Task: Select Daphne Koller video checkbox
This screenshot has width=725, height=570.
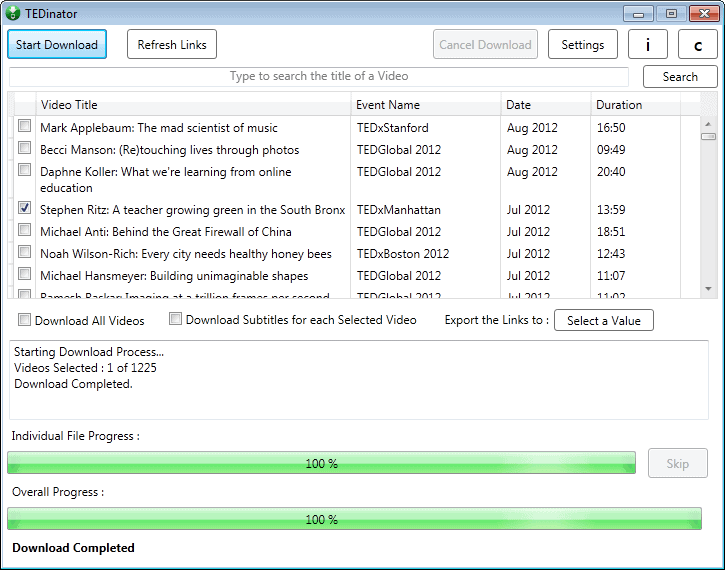Action: [x=25, y=170]
